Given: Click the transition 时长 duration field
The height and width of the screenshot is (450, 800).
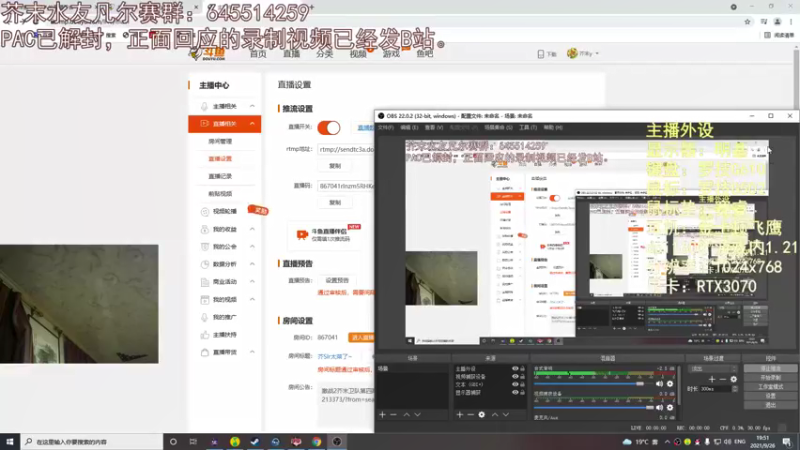Looking at the screenshot, I should (718, 389).
